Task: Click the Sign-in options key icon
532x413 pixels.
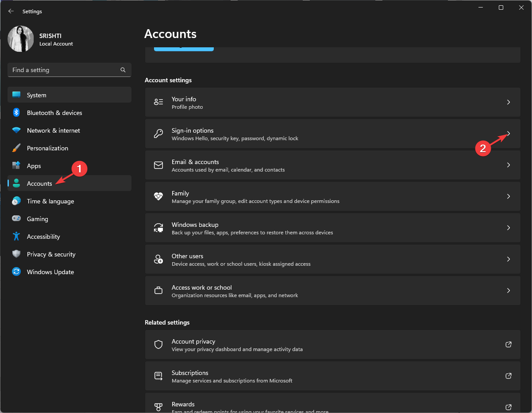Action: tap(158, 134)
